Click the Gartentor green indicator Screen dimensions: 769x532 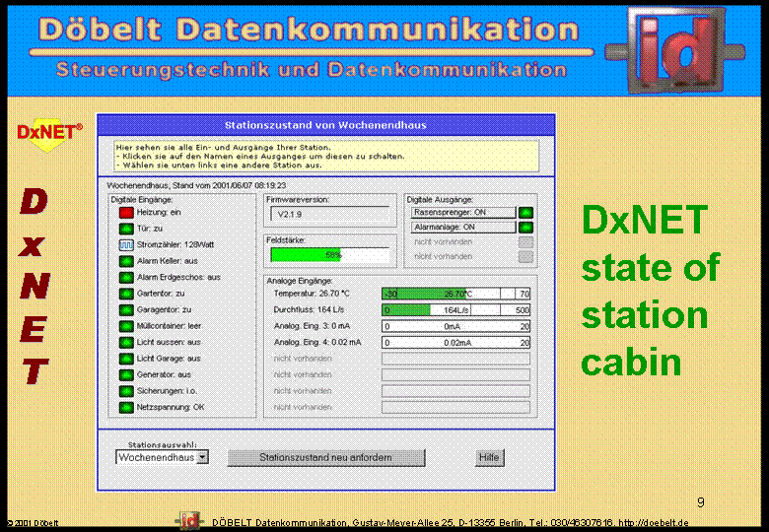pyautogui.click(x=126, y=294)
